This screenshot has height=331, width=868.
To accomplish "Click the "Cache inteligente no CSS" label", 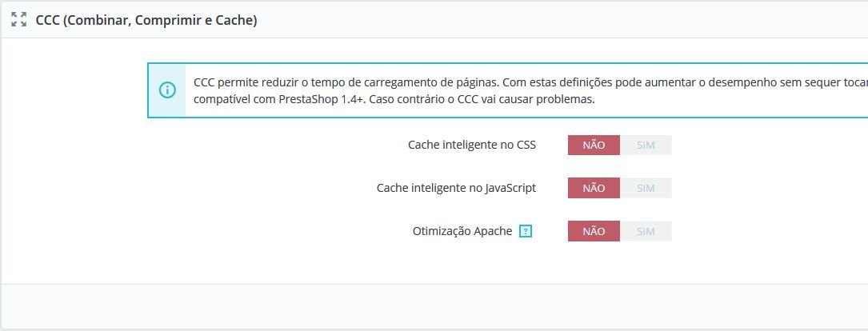I will pos(471,145).
